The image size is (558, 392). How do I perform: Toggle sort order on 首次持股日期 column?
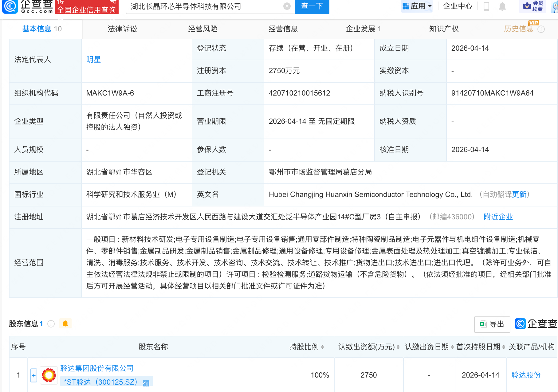point(503,347)
